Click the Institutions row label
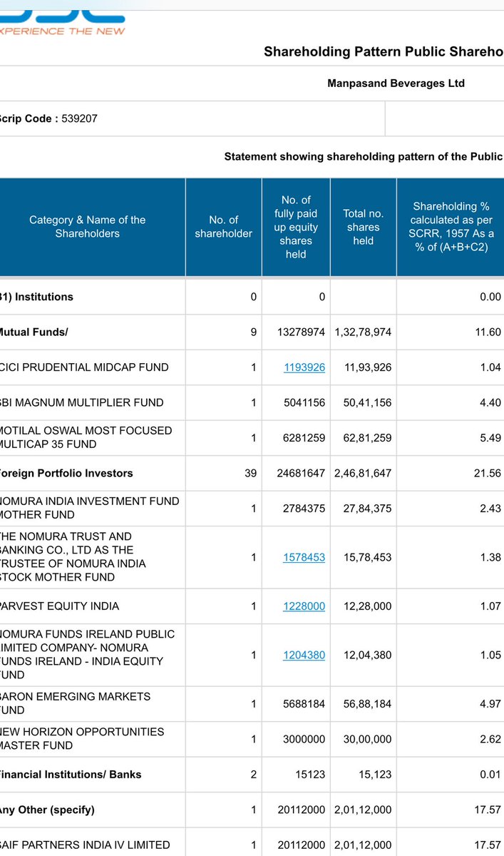Viewport: 504px width, 856px height. coord(36,297)
